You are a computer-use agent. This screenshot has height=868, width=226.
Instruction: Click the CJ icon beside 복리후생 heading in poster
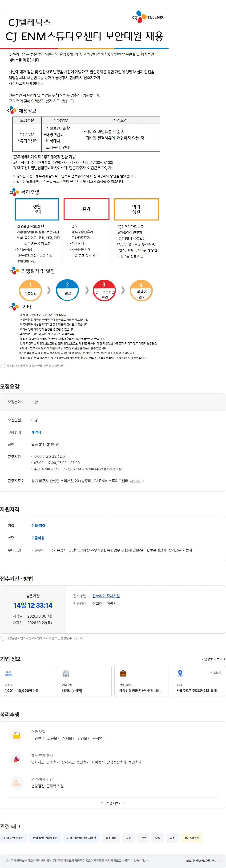pyautogui.click(x=14, y=192)
